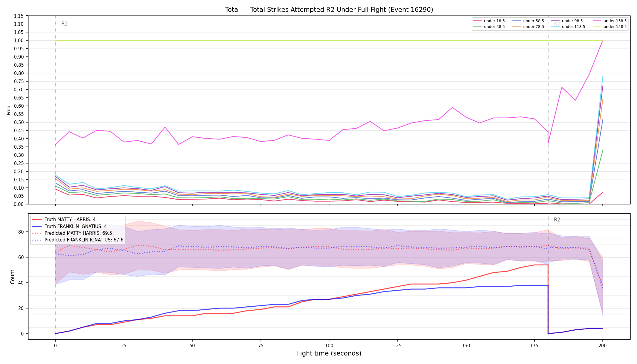
Task: Click the 0.50 tick on the Prob axis
Action: point(19,122)
